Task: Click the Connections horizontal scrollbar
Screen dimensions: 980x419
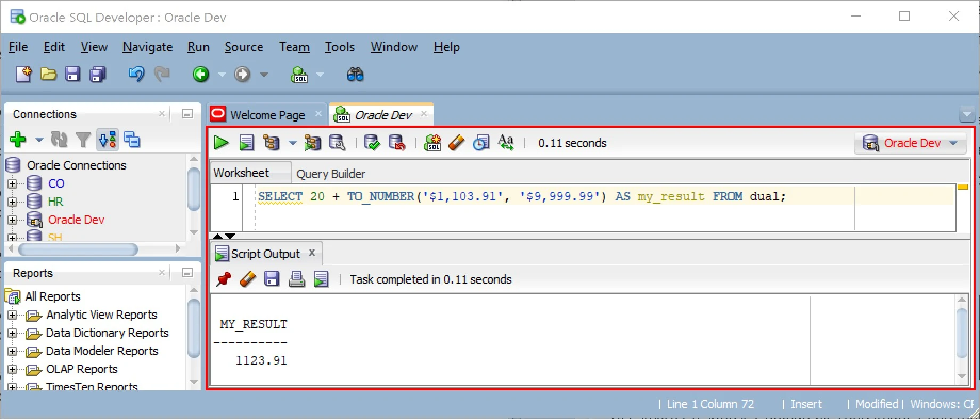Action: click(x=79, y=249)
